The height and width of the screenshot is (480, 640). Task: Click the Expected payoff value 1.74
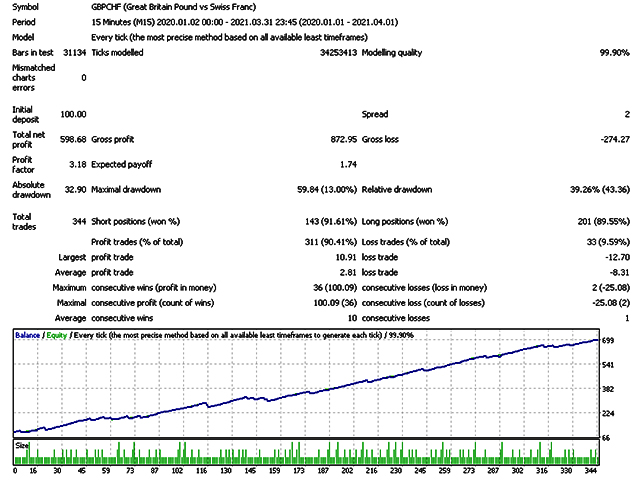coord(348,164)
